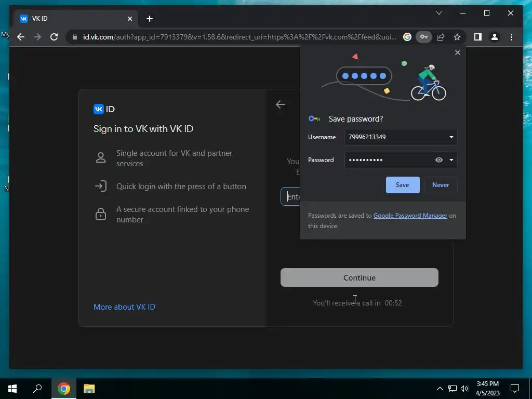
Task: Open the Chrome profile icon
Action: pos(495,37)
